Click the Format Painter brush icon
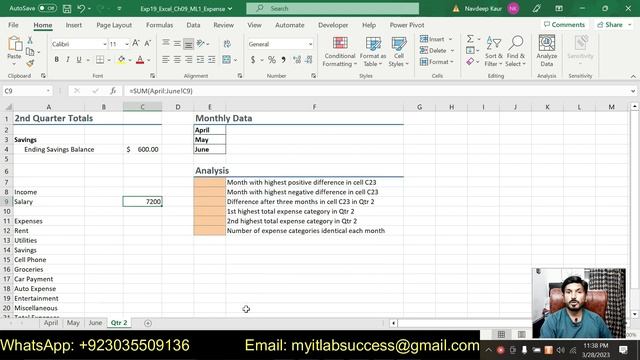This screenshot has width=640, height=360. [x=30, y=63]
